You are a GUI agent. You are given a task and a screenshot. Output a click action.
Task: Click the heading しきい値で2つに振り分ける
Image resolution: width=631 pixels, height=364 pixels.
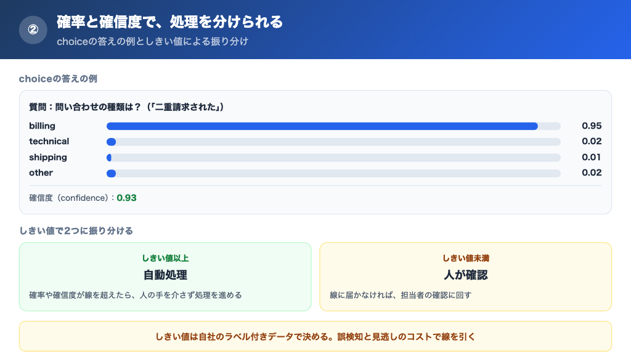[76, 231]
